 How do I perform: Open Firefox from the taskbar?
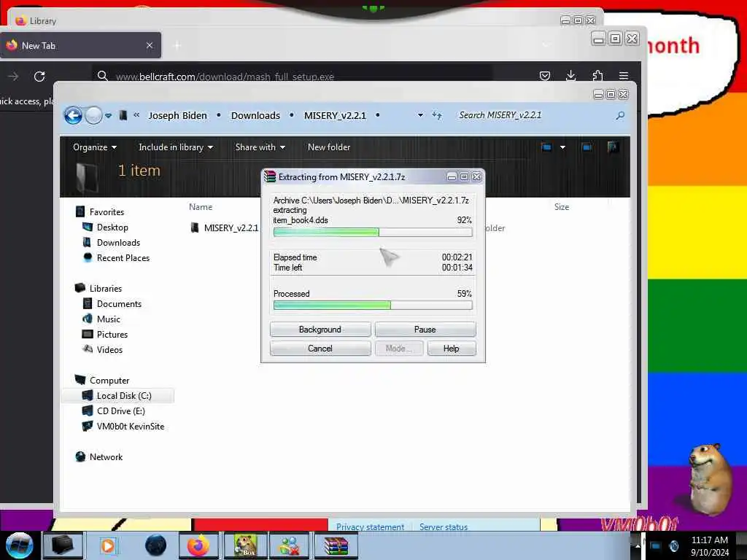[x=198, y=545]
